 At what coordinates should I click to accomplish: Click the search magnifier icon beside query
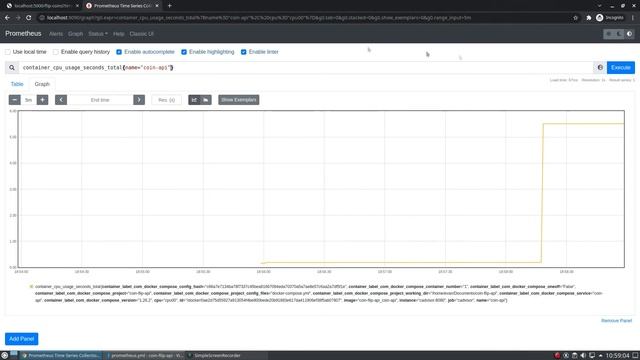[x=12, y=68]
